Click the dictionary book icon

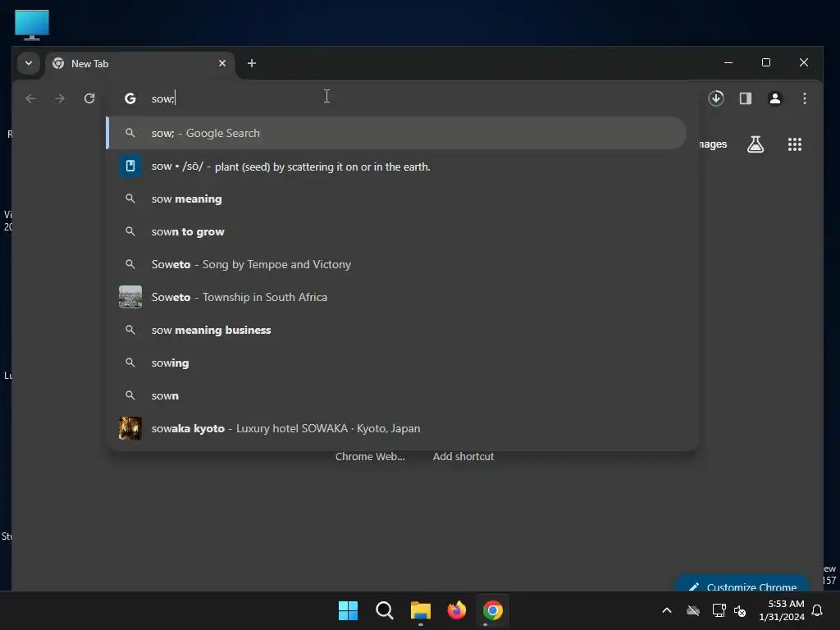point(130,166)
